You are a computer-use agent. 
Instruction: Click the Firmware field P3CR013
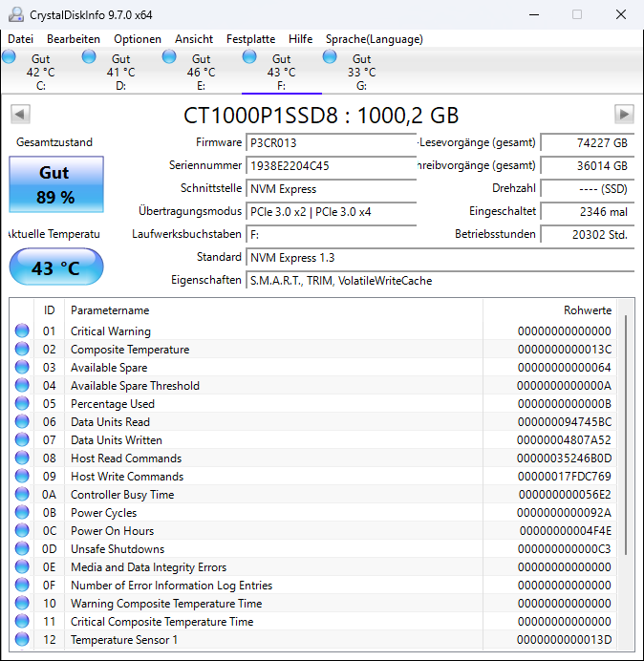(x=331, y=143)
